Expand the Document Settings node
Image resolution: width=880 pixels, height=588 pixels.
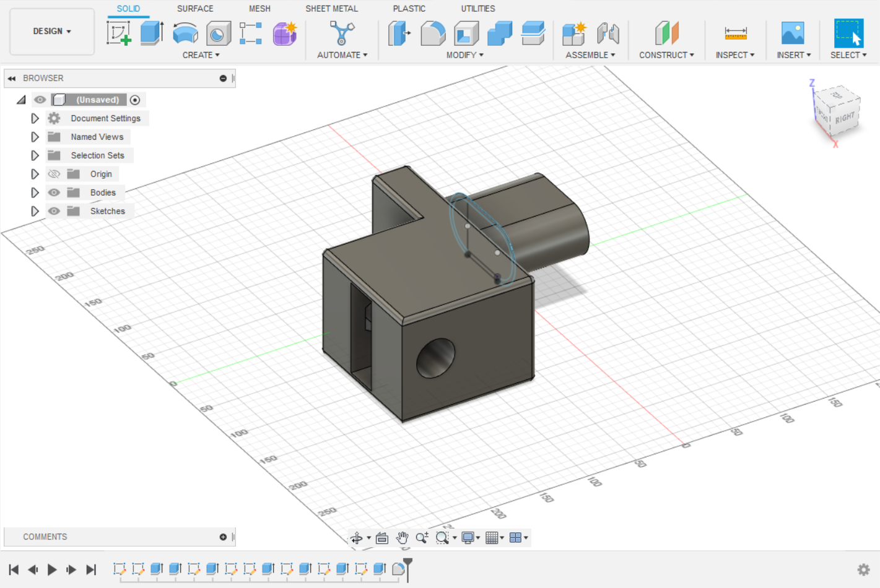click(x=35, y=118)
